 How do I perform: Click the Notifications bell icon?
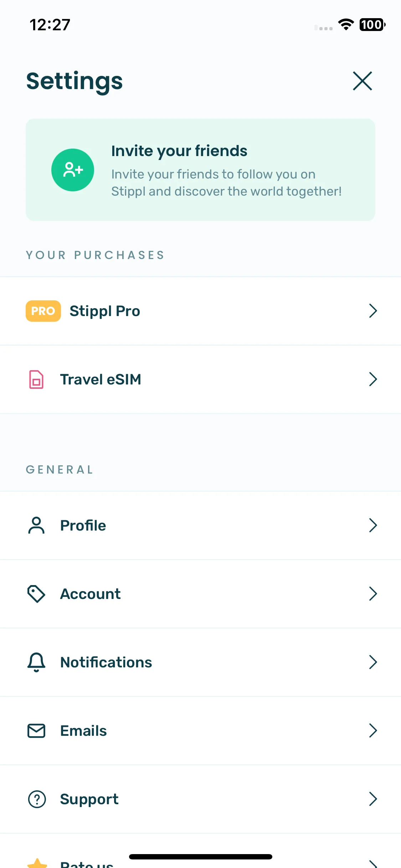tap(36, 662)
